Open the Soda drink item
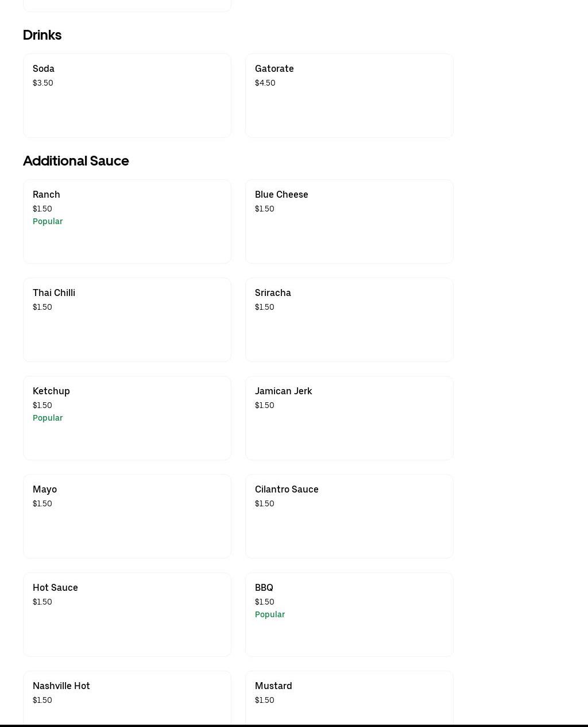 coord(127,95)
